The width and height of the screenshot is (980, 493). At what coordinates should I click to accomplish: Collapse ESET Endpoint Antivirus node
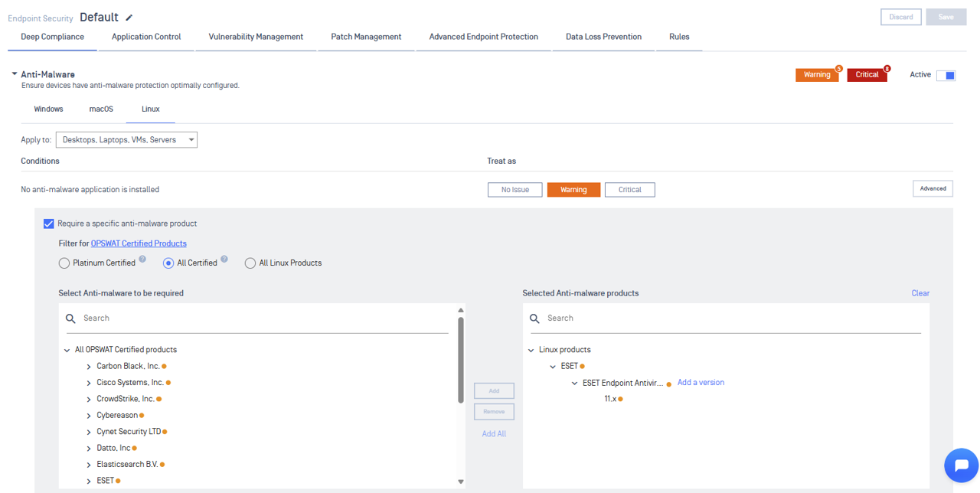[x=574, y=383]
